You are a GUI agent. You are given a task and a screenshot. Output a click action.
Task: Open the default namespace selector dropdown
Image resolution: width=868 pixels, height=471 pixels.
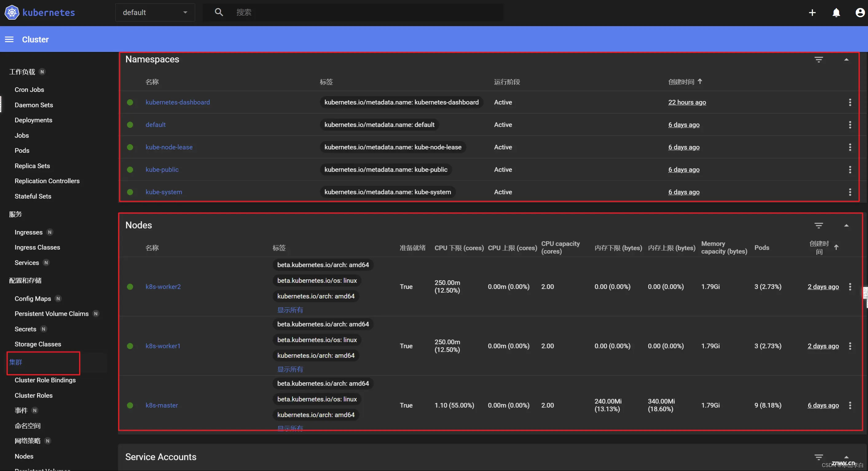155,13
